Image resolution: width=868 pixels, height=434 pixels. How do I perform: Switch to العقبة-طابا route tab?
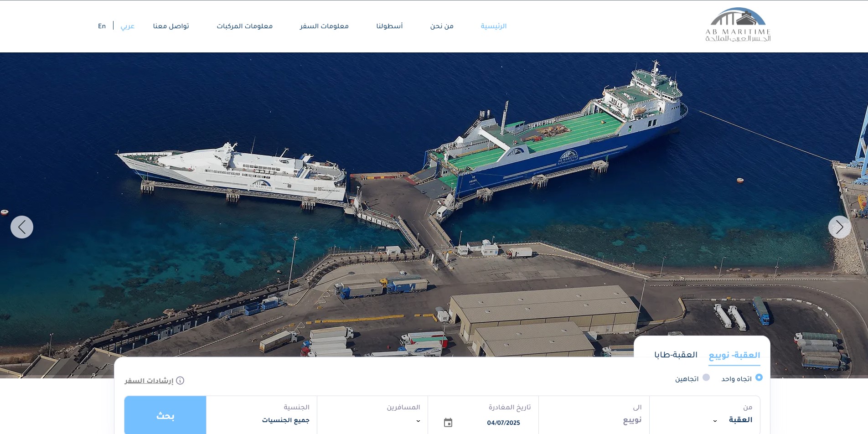tap(676, 355)
